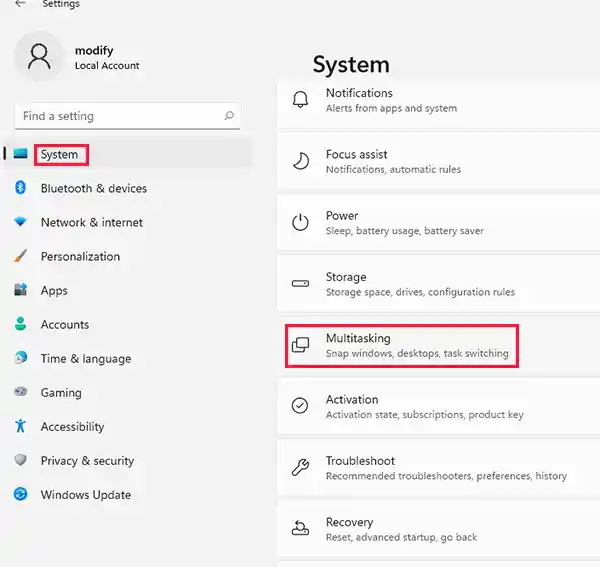Open Privacy & security settings

pyautogui.click(x=128, y=460)
